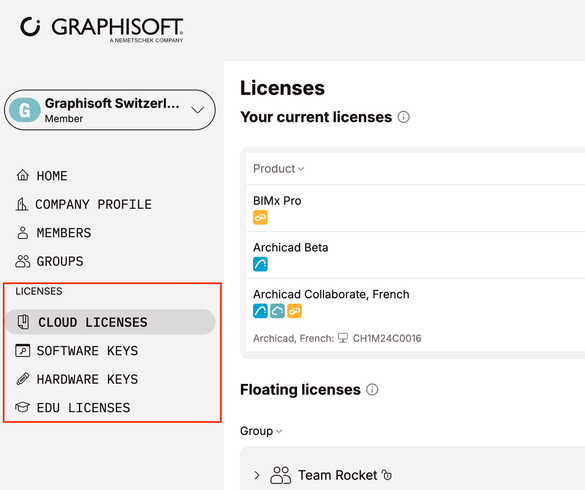Screen dimensions: 585x490
Task: Click the Licenses page heading
Action: click(282, 88)
